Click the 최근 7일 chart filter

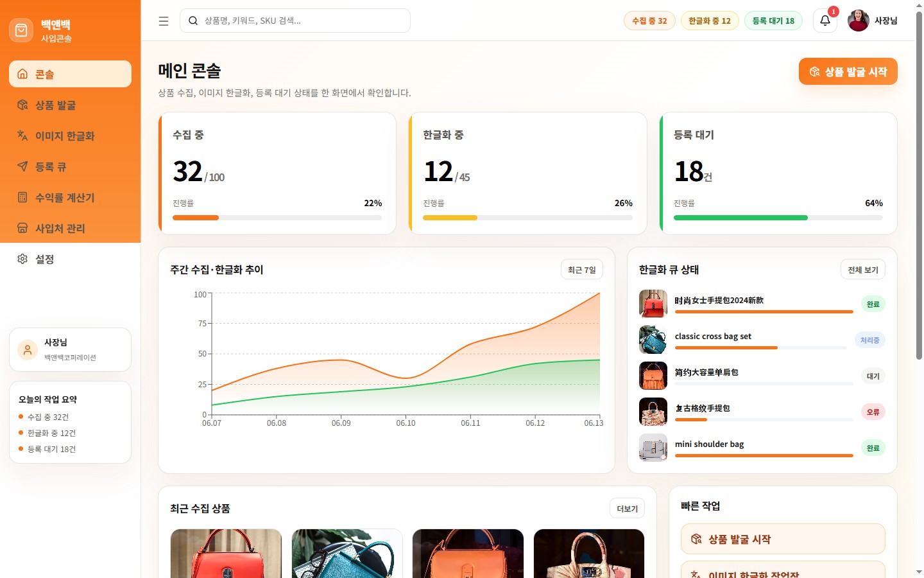coord(582,270)
